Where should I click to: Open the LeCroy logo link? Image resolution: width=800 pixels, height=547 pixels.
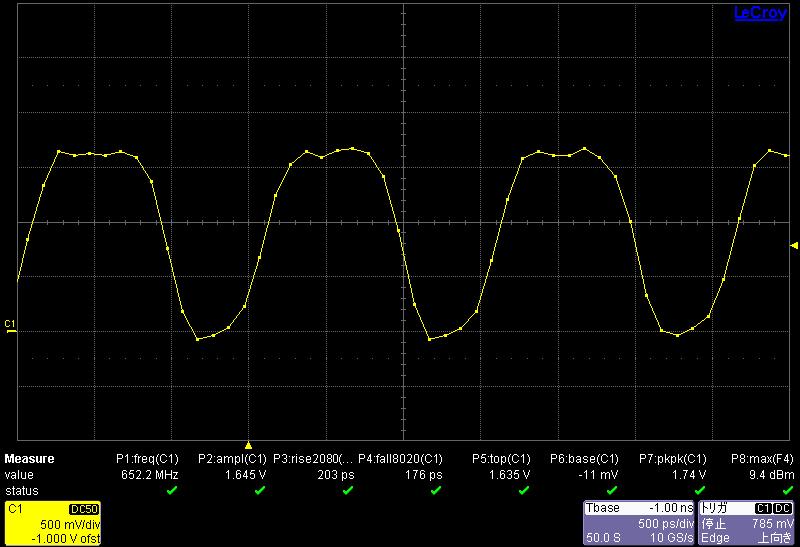point(760,13)
